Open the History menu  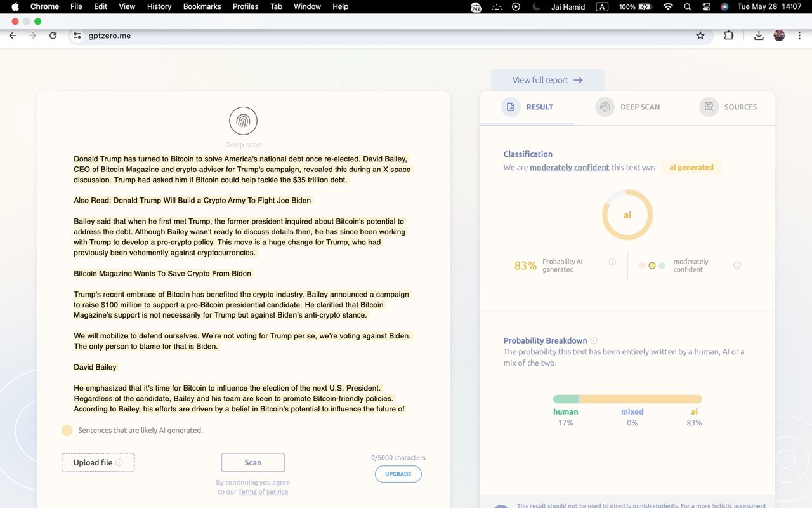[159, 6]
